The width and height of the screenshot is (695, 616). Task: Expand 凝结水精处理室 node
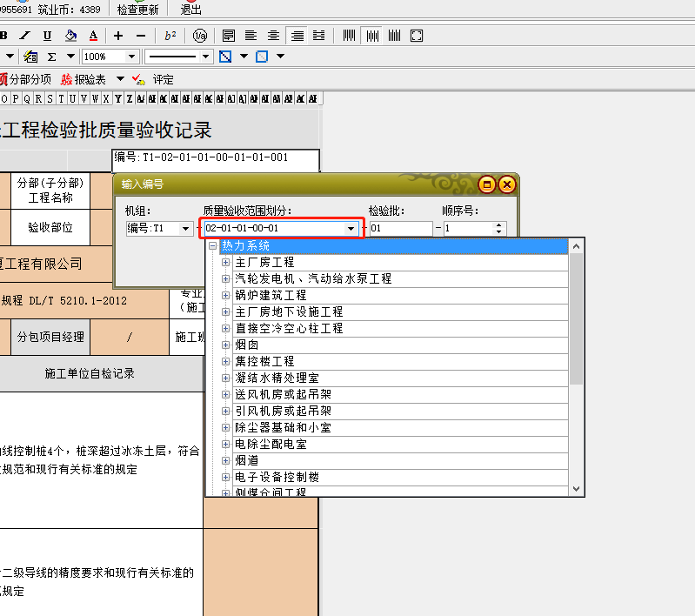(225, 378)
